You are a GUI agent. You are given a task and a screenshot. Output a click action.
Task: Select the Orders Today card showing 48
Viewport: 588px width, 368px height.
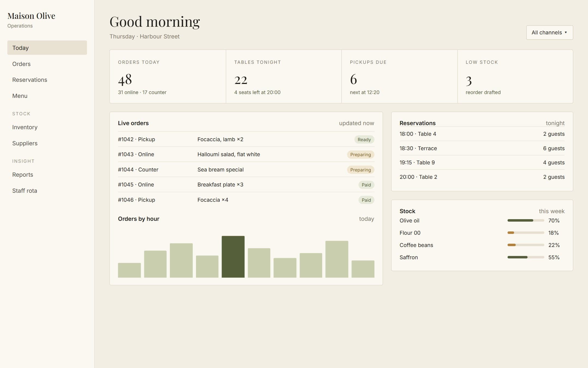pyautogui.click(x=168, y=76)
